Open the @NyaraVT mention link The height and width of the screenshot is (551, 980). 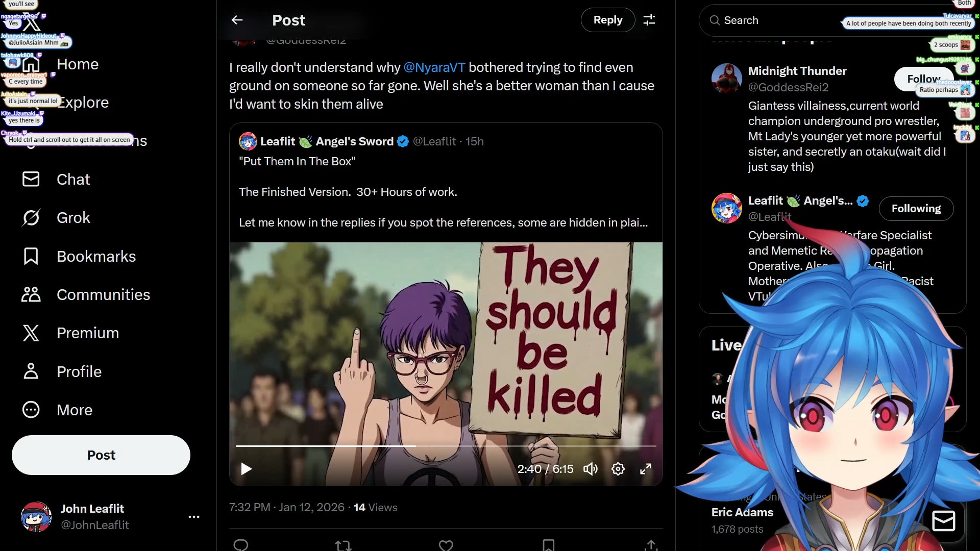tap(434, 67)
